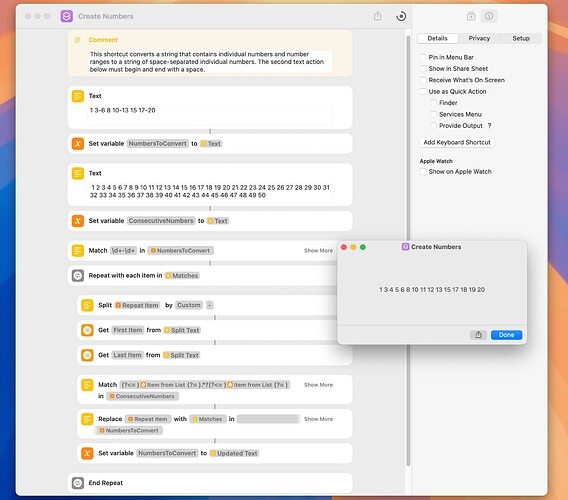Enable Show on Apple Watch checkbox
This screenshot has width=568, height=500.
point(423,172)
